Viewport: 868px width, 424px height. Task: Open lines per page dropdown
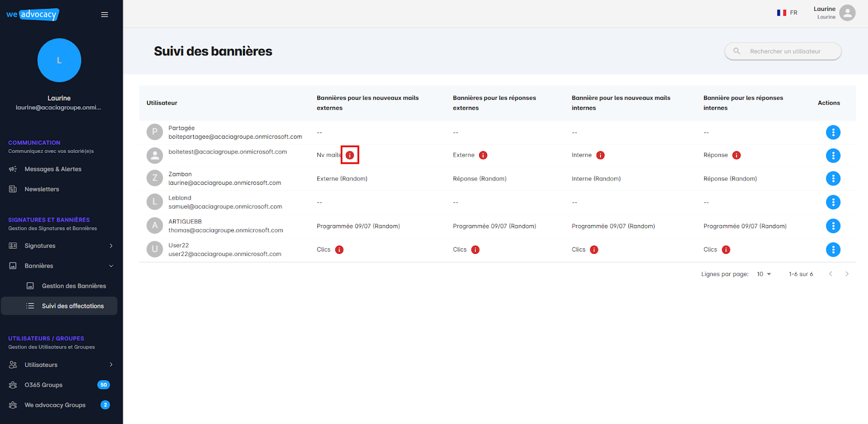click(x=764, y=274)
